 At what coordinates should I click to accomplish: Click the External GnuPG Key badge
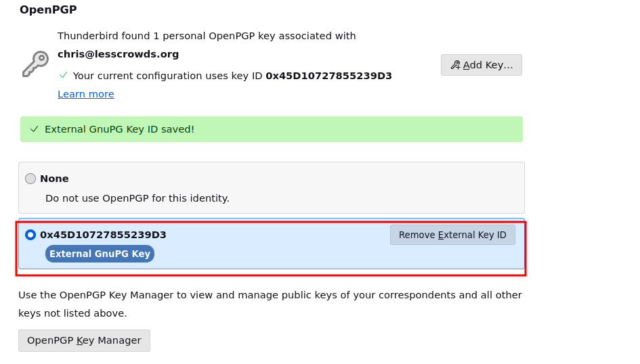click(x=100, y=254)
